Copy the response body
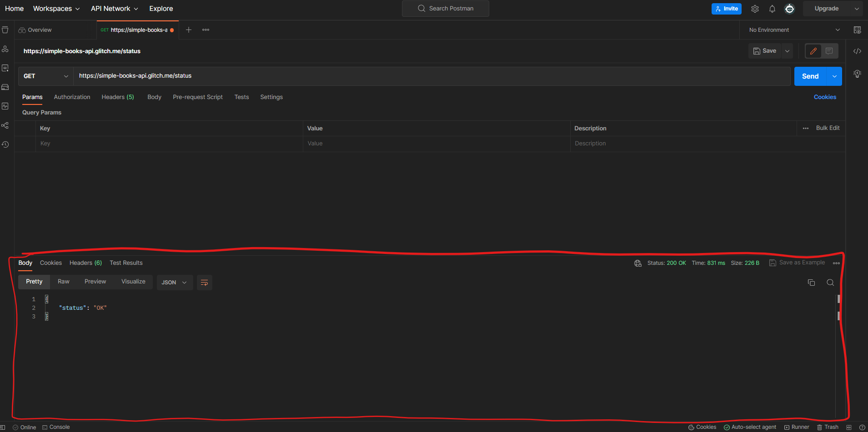 [x=811, y=283]
